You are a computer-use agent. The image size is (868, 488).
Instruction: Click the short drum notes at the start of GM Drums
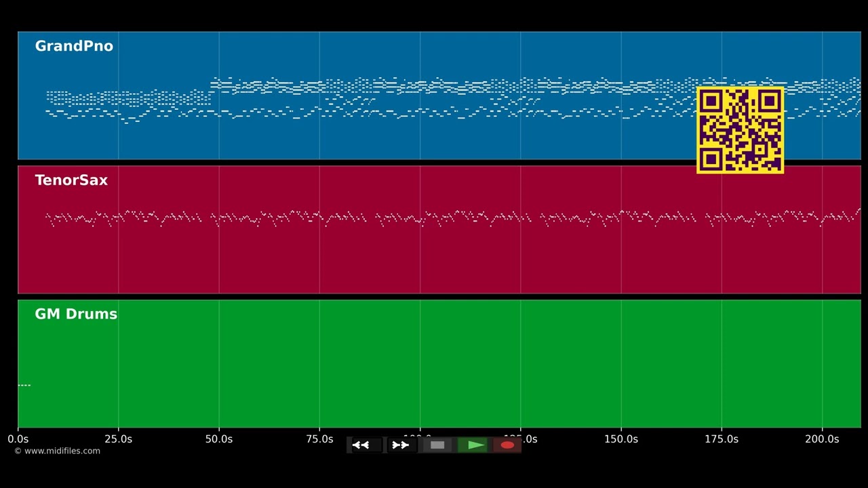coord(24,385)
